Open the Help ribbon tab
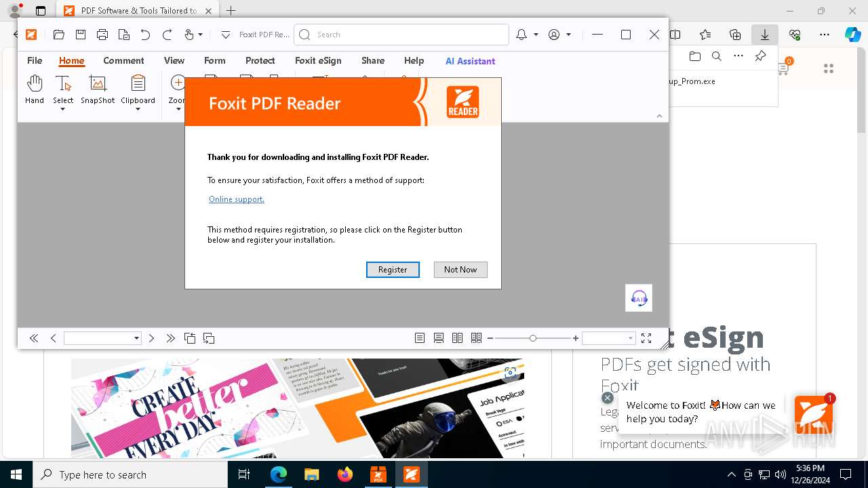 pos(414,60)
